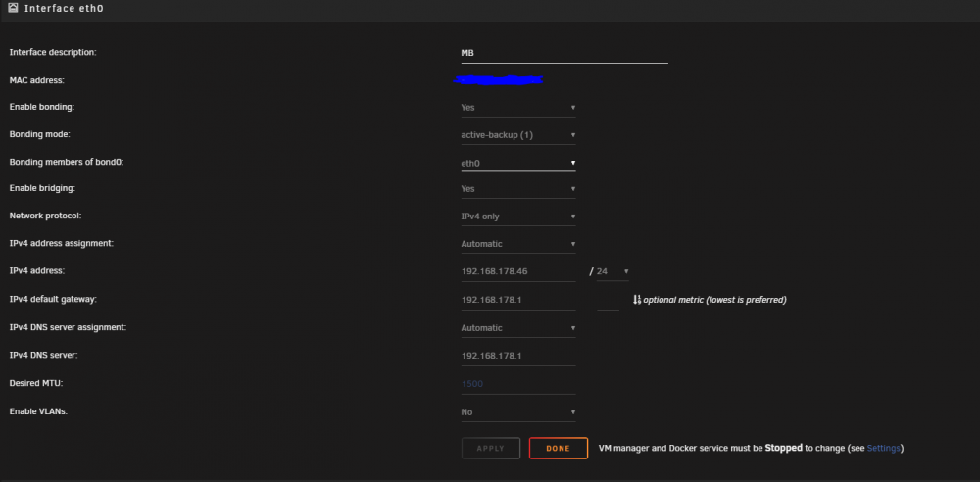Click the metric arrows icon beside gateway
This screenshot has height=482, width=980.
[x=637, y=300]
